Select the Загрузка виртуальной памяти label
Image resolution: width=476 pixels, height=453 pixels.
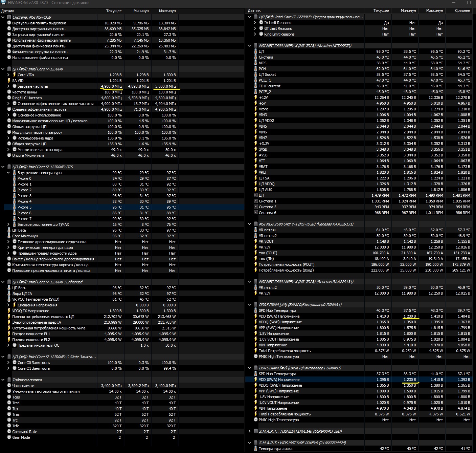38,35
